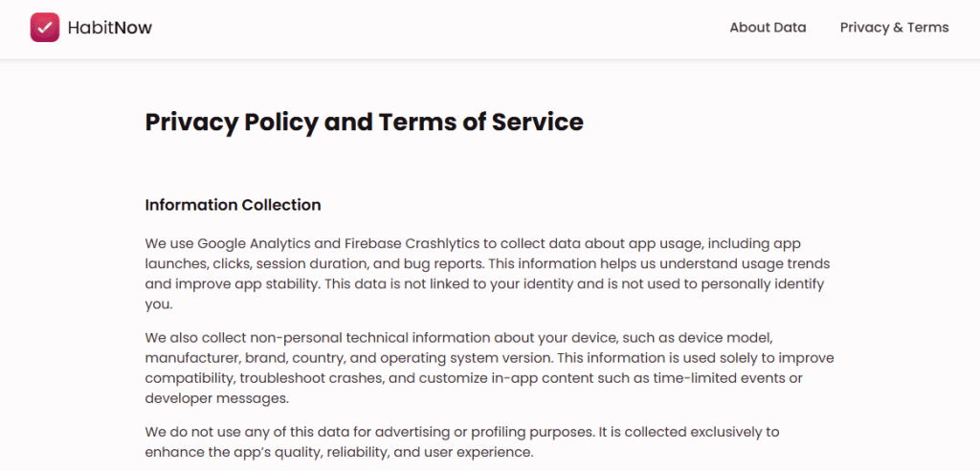Click the HabitNow checkmark logo icon

click(x=44, y=28)
